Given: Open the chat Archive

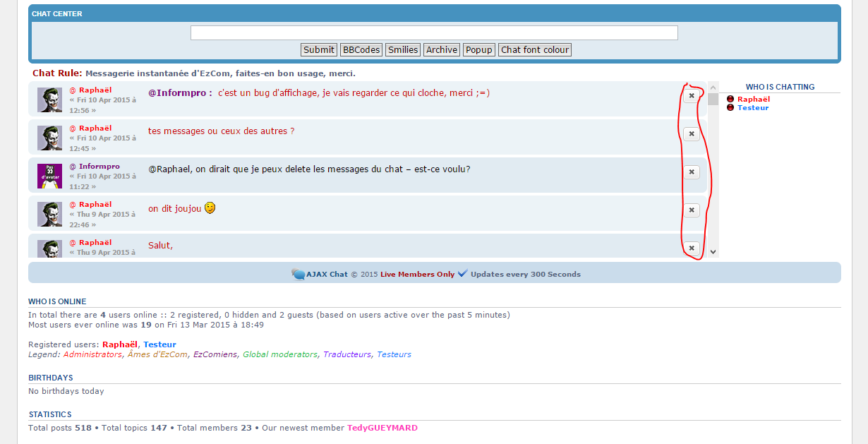Looking at the screenshot, I should click(x=441, y=49).
